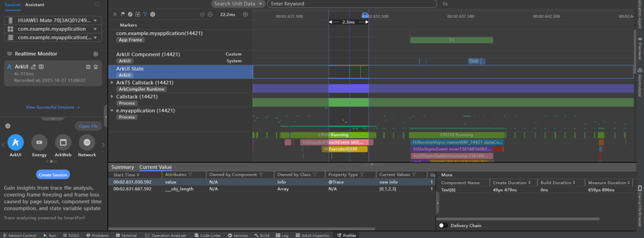Click the flag marker icon in toolbar
This screenshot has height=238, width=644.
point(123,14)
